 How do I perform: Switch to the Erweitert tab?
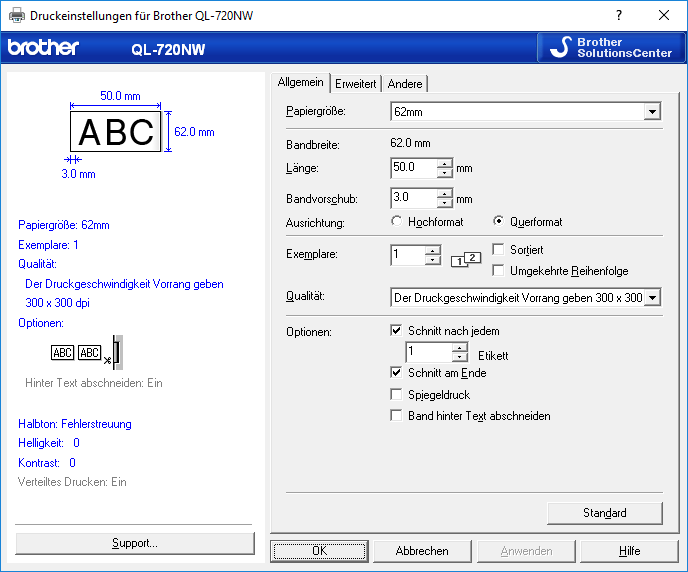tap(355, 84)
